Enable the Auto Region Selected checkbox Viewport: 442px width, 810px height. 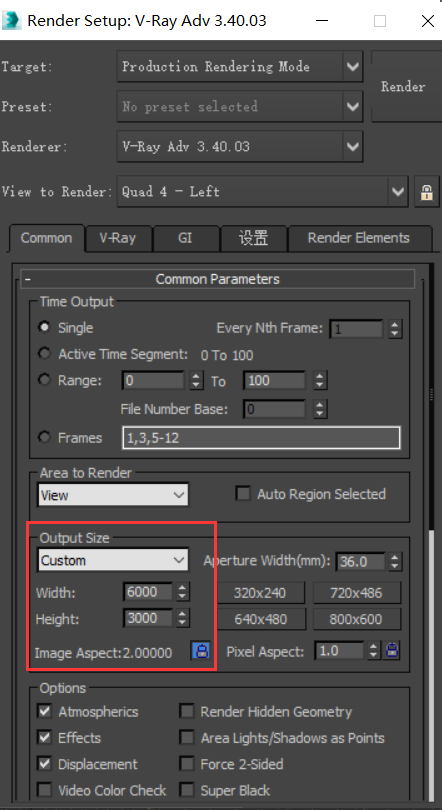[243, 494]
